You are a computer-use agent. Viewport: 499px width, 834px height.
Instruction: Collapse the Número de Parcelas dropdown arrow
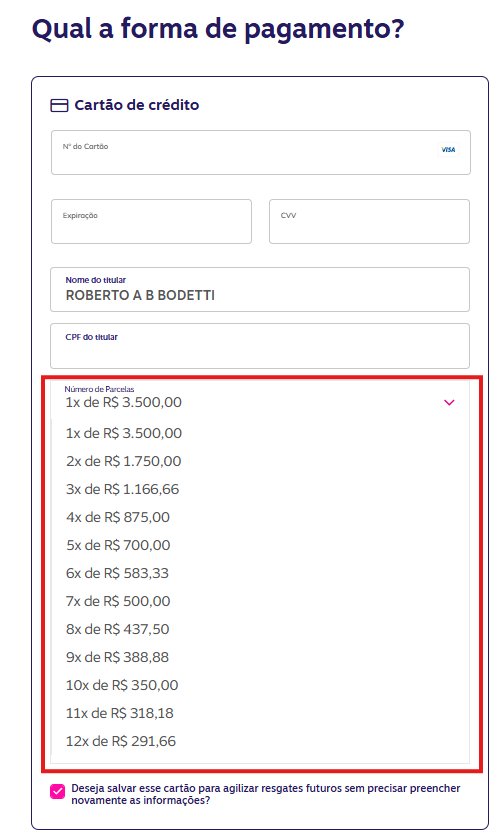click(x=449, y=403)
